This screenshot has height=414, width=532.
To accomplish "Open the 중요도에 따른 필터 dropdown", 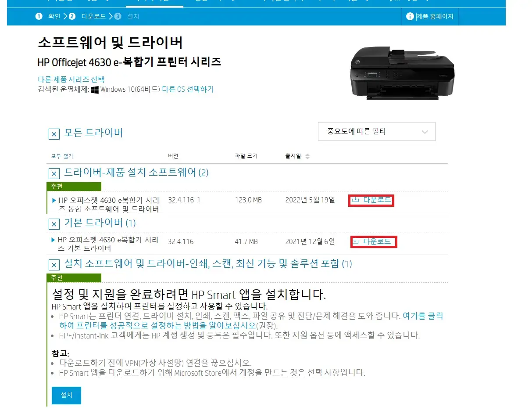I will (377, 131).
